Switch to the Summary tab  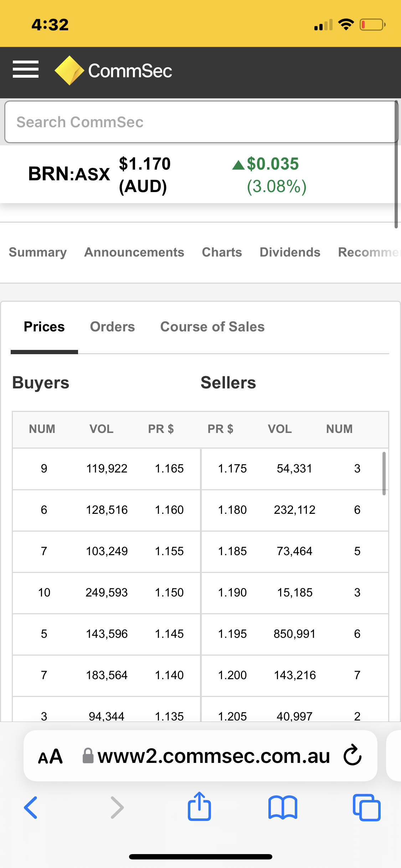coord(38,252)
